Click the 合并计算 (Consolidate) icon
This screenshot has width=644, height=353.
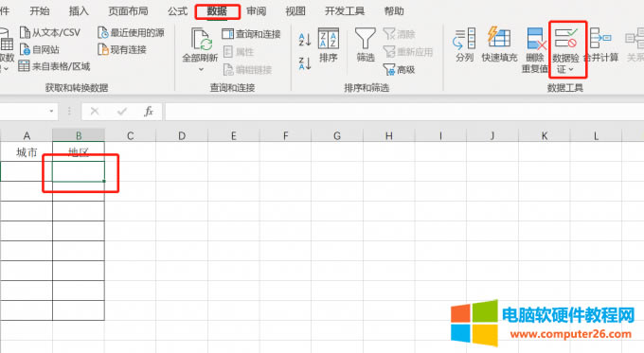[600, 38]
